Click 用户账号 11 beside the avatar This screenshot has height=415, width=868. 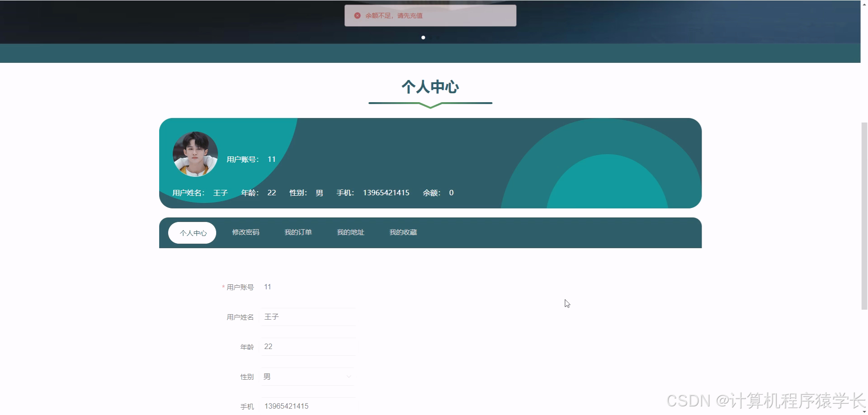pyautogui.click(x=251, y=159)
